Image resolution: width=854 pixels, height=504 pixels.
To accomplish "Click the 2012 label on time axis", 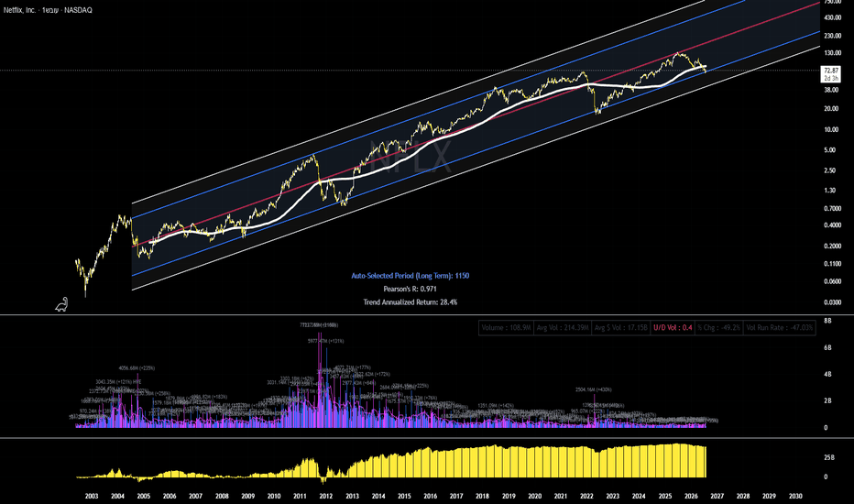I will (325, 496).
